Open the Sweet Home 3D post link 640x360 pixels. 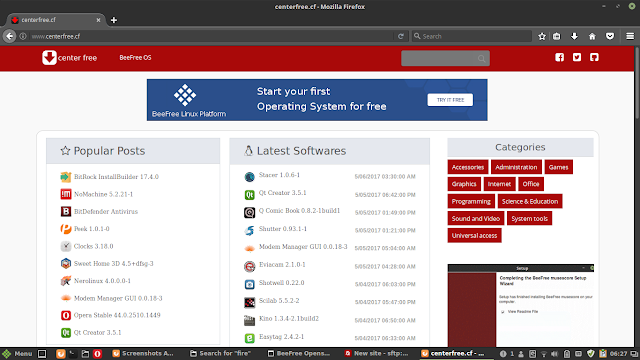coord(113,263)
